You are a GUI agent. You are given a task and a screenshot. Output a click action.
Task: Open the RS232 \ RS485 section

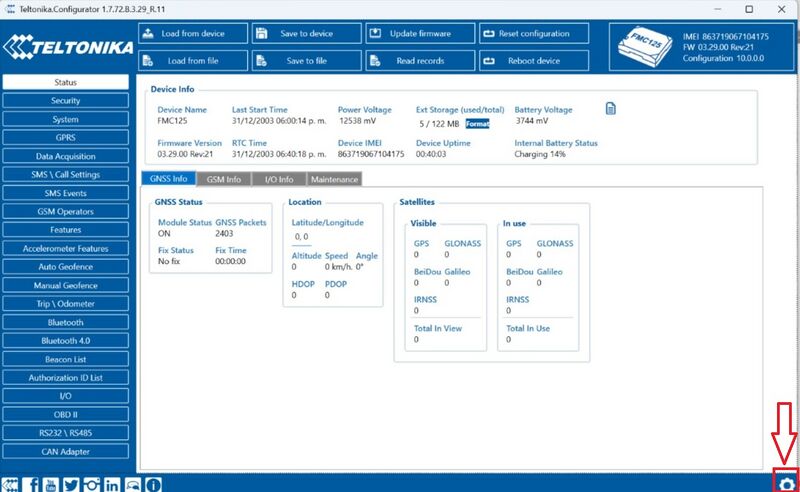[66, 433]
